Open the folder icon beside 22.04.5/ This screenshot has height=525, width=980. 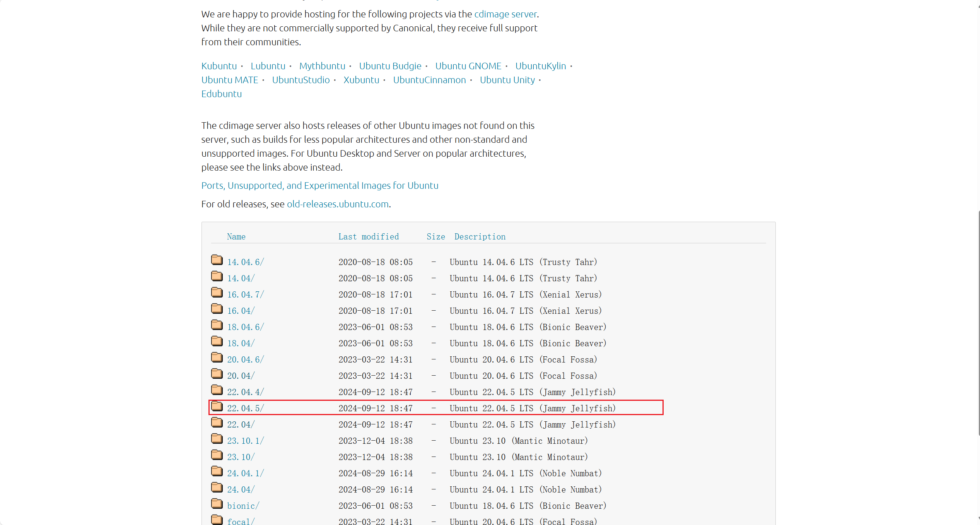coord(217,406)
